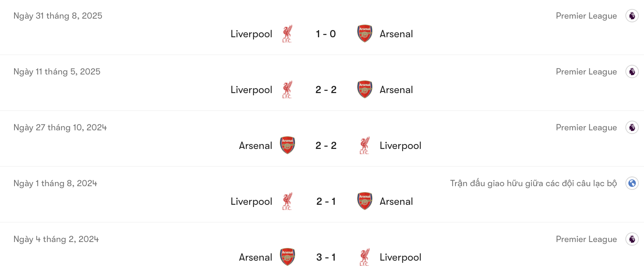Open the Liverpool name in the 1-0 match
The width and height of the screenshot is (644, 277).
tap(251, 34)
